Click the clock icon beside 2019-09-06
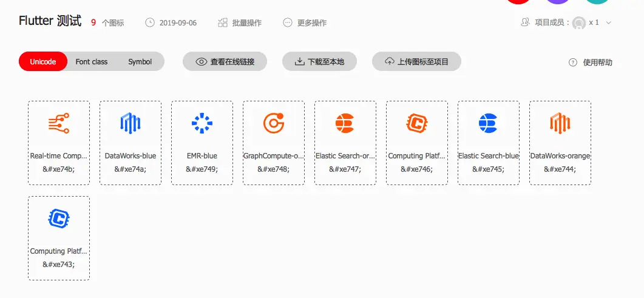 point(151,22)
